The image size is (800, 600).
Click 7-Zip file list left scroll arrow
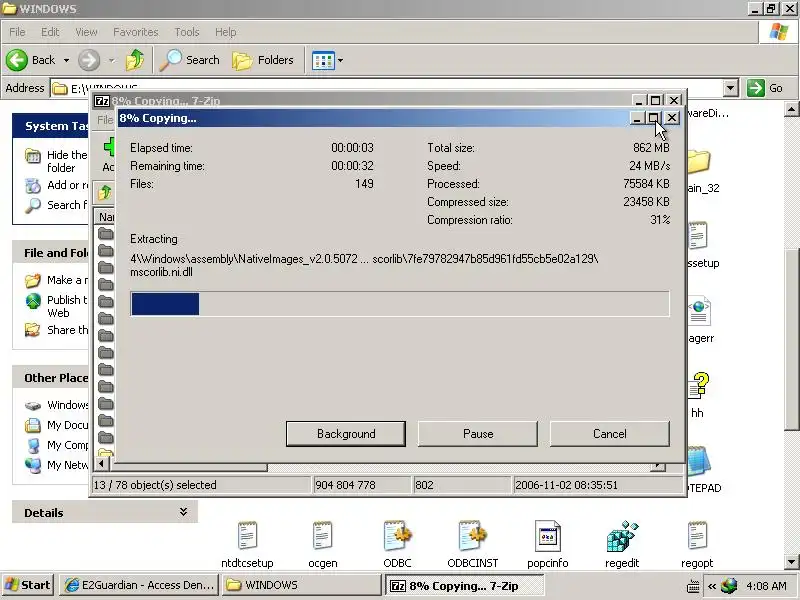coord(101,464)
